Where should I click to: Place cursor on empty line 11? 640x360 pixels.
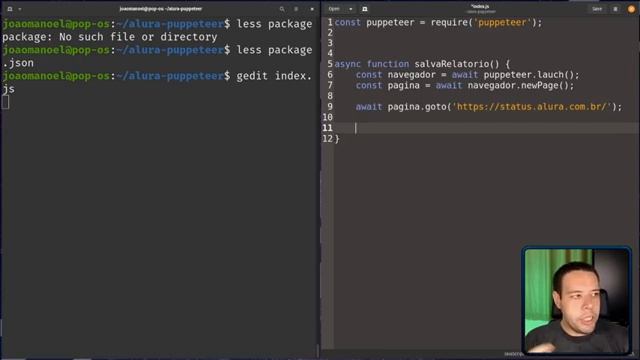(x=486, y=128)
